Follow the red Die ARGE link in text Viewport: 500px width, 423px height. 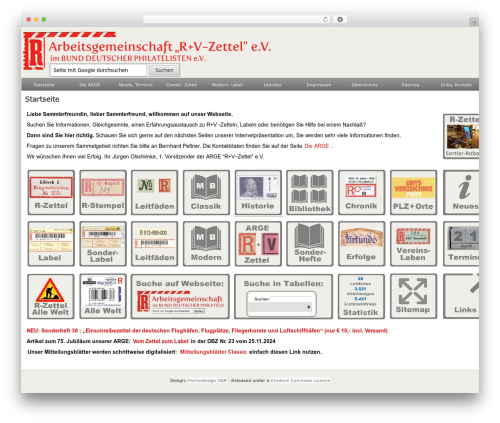[x=317, y=146]
